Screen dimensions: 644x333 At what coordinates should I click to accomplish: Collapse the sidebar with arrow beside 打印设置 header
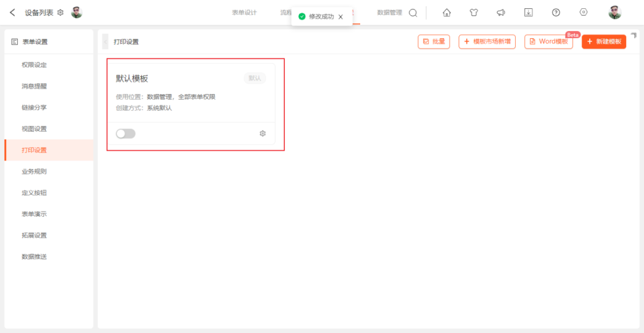[105, 42]
